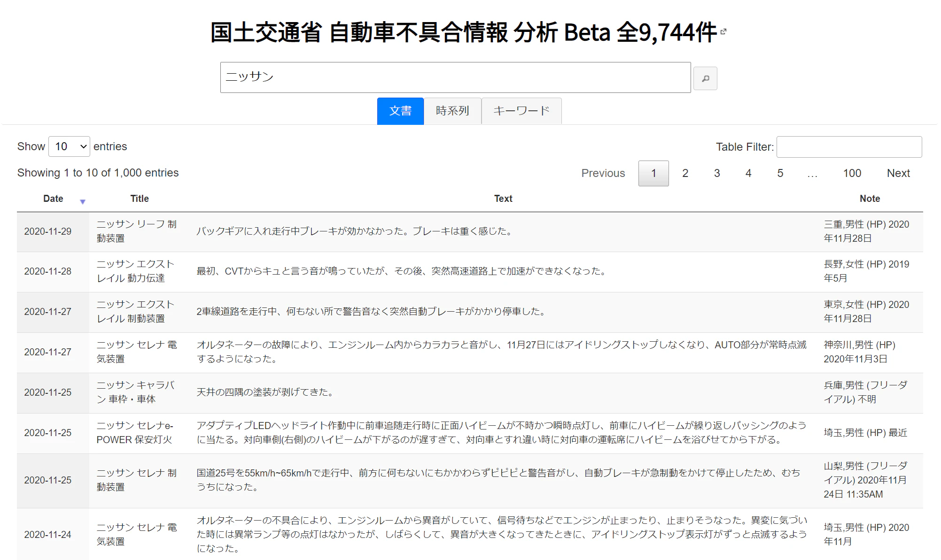The width and height of the screenshot is (941, 560).
Task: Click date cell 2020-11-24
Action: coord(48,535)
